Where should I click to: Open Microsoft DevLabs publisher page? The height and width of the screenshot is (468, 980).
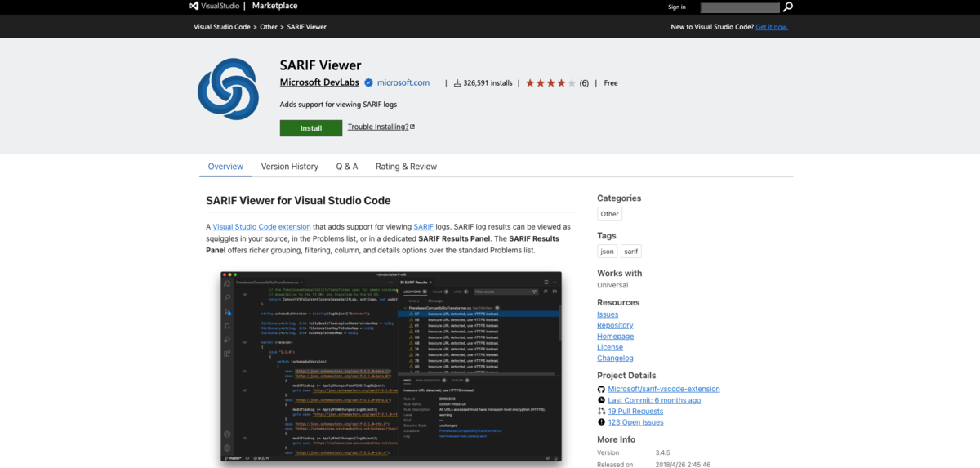tap(320, 82)
